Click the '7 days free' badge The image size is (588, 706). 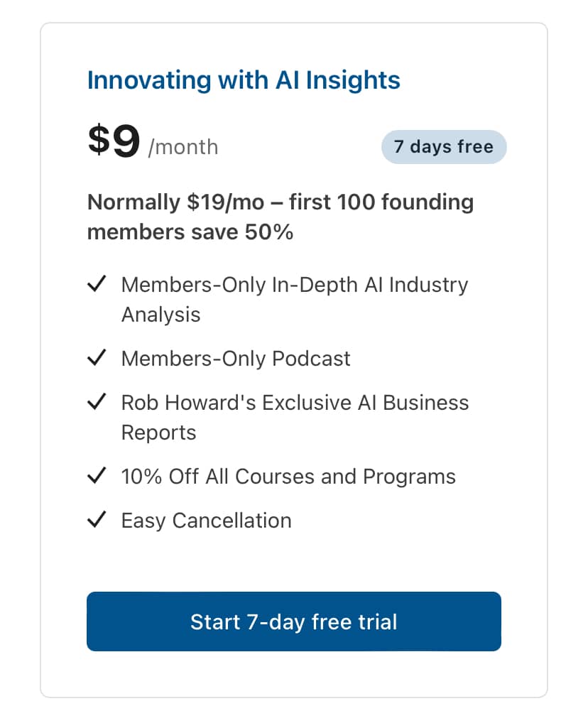(x=444, y=147)
